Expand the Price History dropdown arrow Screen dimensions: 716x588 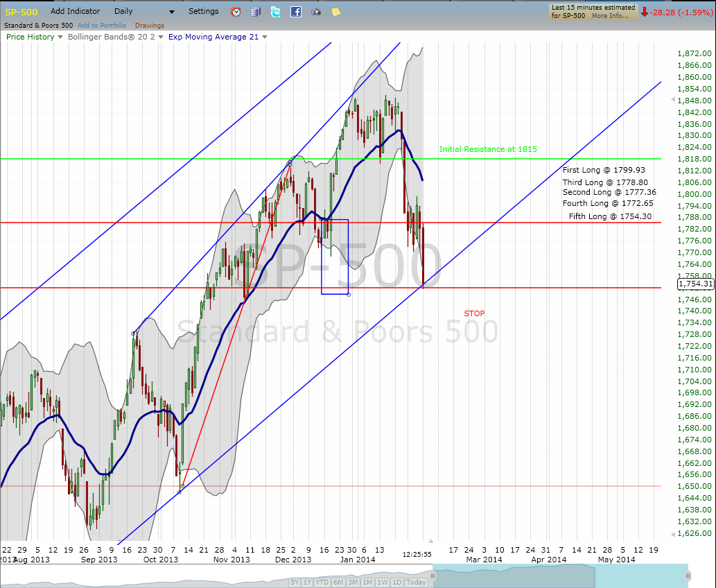pos(60,37)
